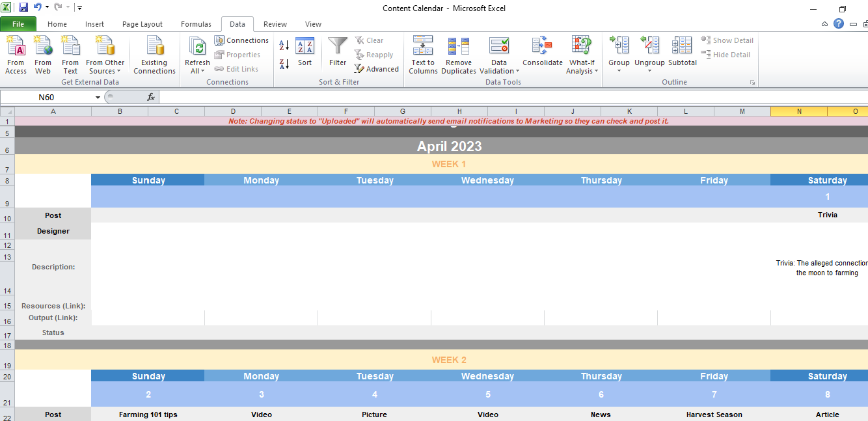This screenshot has height=421, width=868.
Task: Open the File tab
Action: (x=18, y=24)
